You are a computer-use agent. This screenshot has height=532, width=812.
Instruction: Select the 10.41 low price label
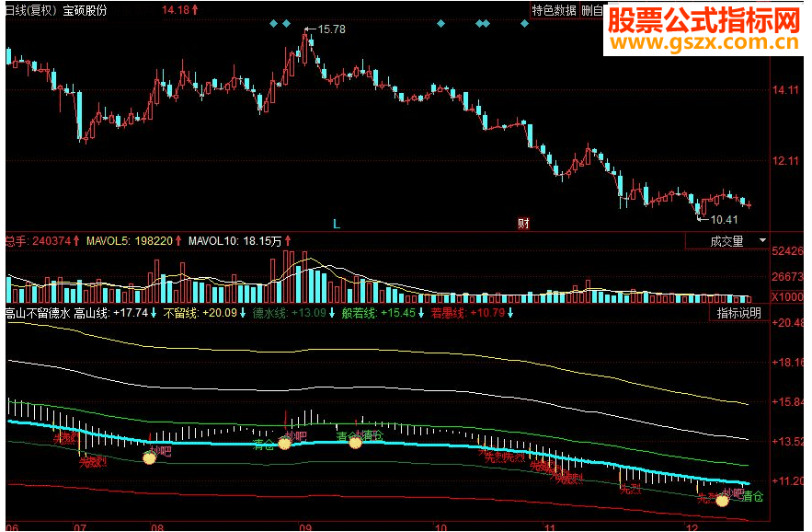click(724, 219)
